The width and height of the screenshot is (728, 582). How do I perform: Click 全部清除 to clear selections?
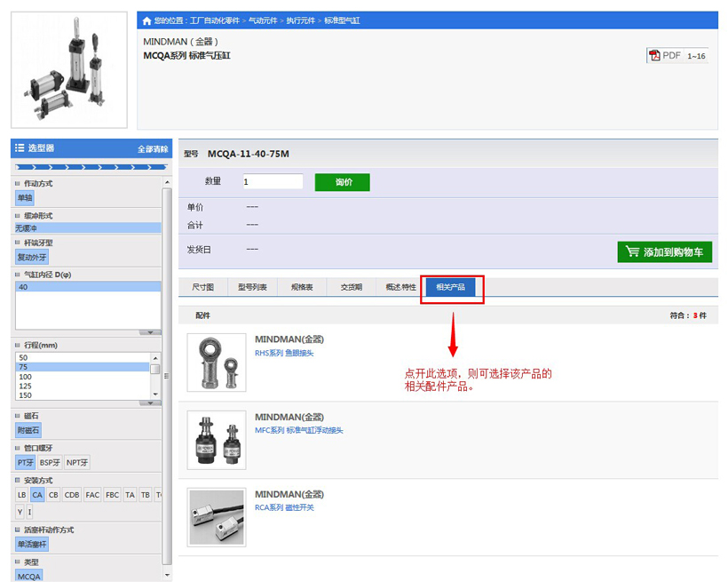(153, 149)
